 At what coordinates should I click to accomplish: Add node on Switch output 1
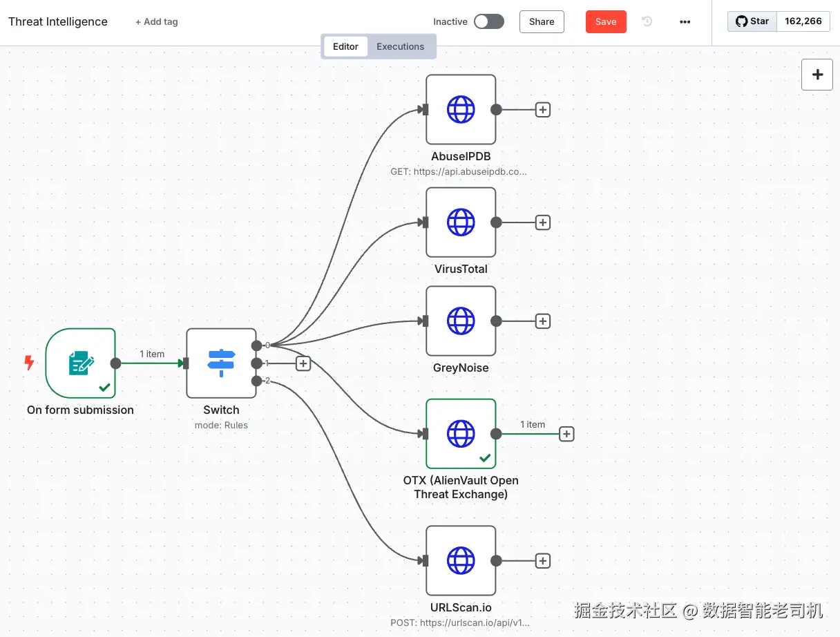pos(303,363)
